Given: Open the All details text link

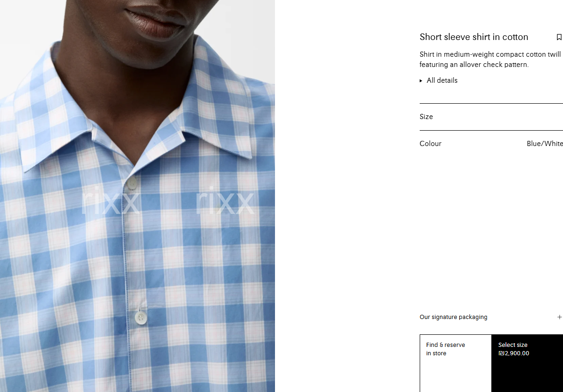Looking at the screenshot, I should click(442, 80).
